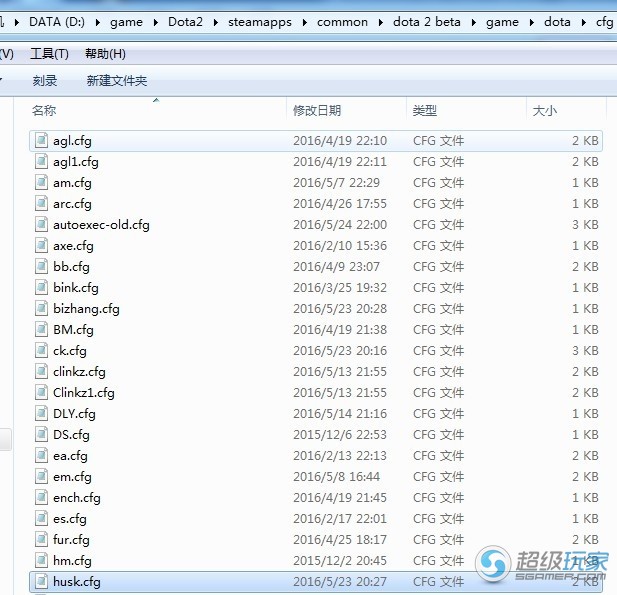Click the date 2016/2/10 15:36

coord(340,246)
